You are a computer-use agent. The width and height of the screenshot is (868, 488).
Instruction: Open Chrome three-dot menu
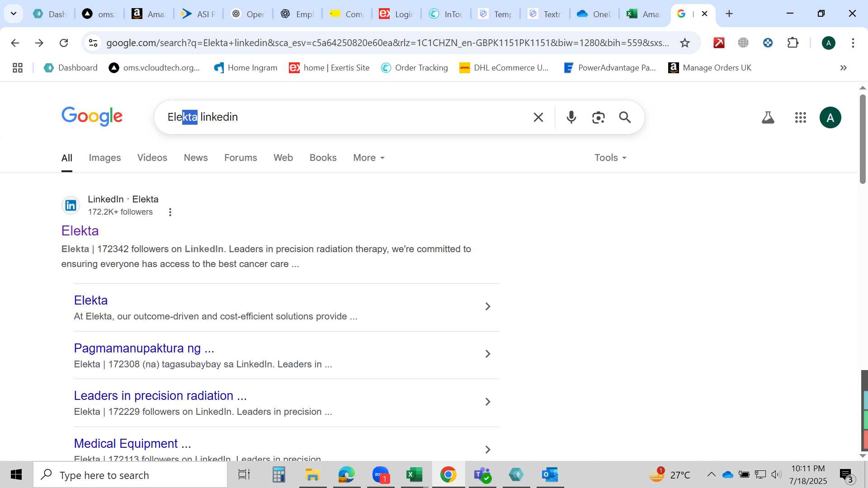[x=853, y=43]
